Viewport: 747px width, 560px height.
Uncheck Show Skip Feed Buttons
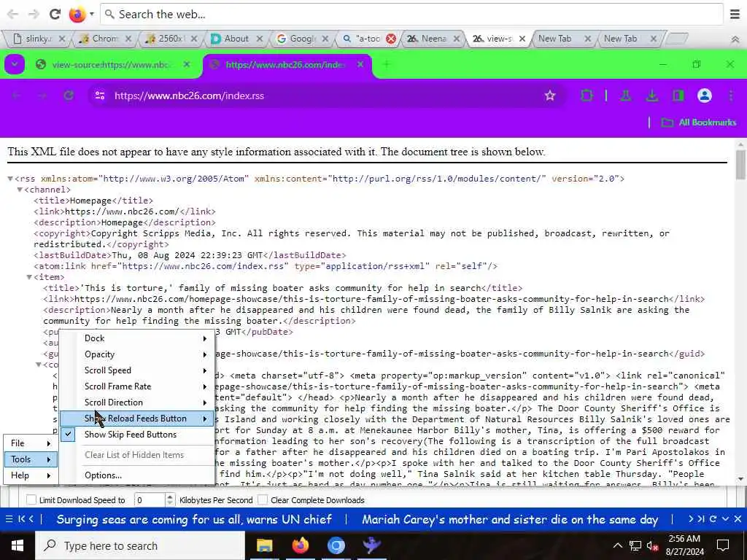tap(136, 435)
